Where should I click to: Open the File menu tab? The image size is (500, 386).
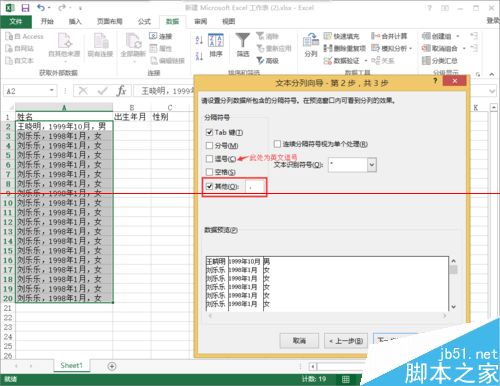[16, 22]
